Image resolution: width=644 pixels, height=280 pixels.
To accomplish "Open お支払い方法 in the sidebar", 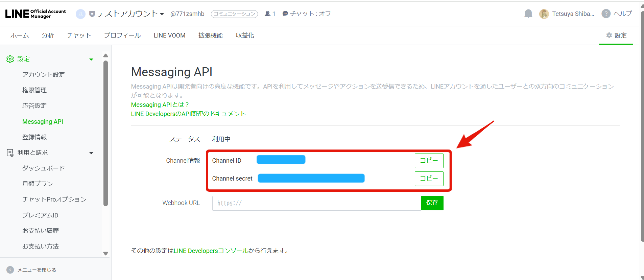I will [41, 247].
